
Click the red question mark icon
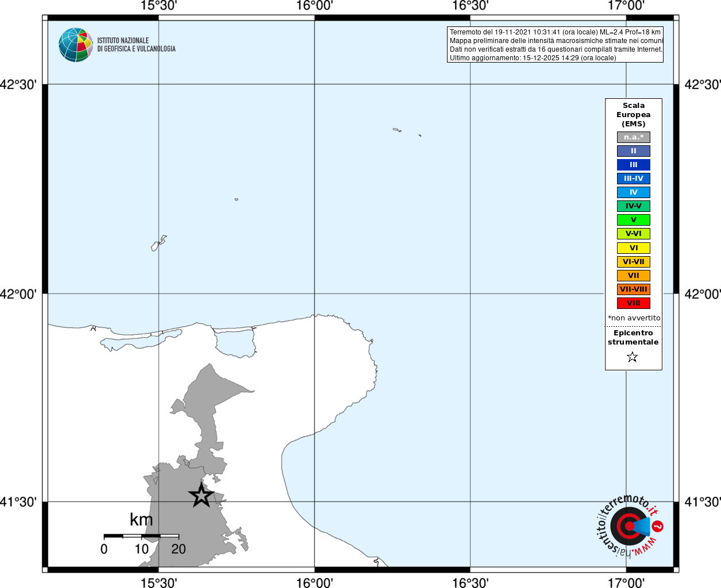tap(658, 526)
